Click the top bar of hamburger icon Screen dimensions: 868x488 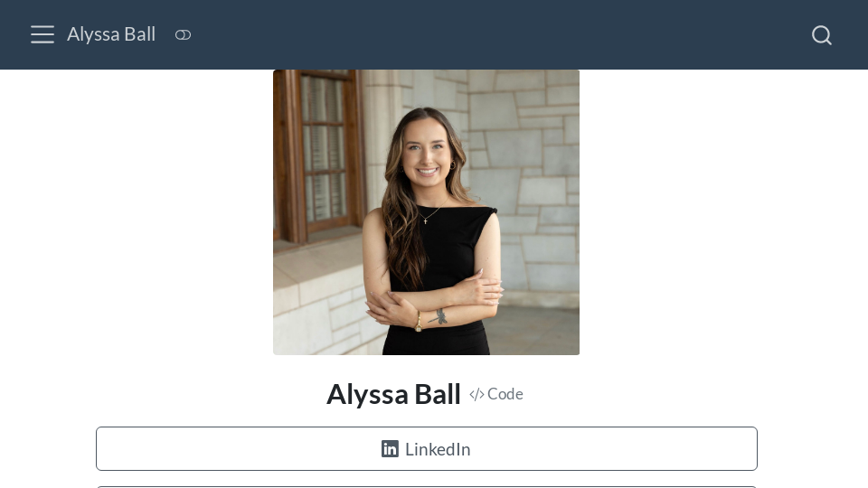click(42, 26)
